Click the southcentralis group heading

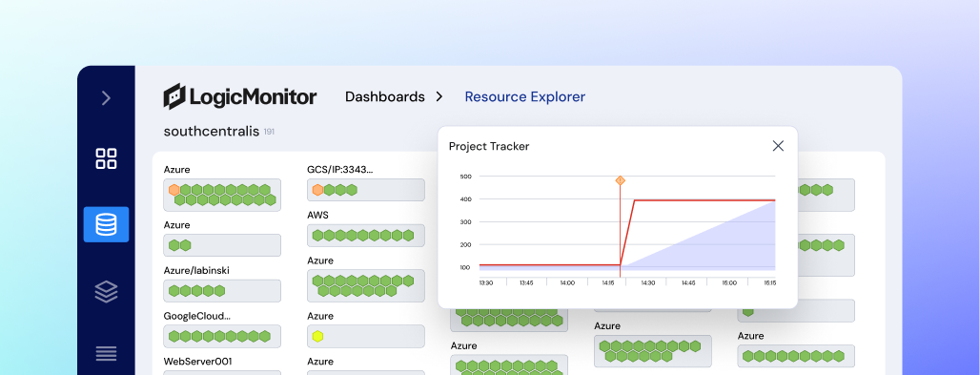coord(212,132)
